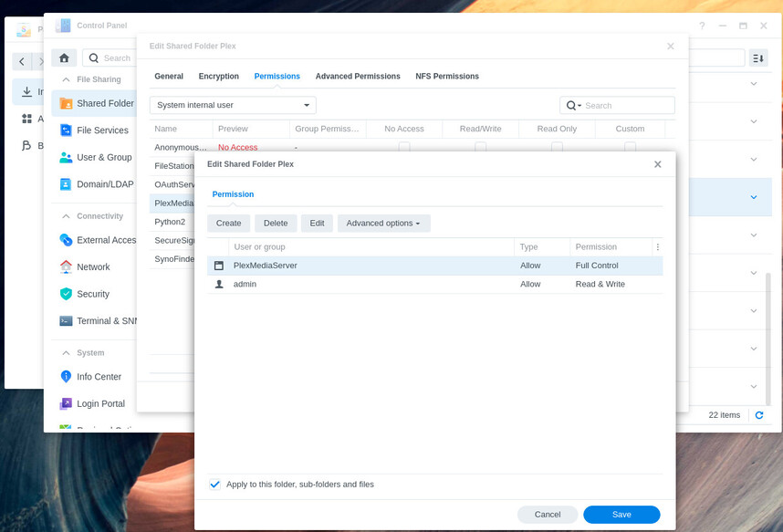Collapse the System section

[x=66, y=352]
